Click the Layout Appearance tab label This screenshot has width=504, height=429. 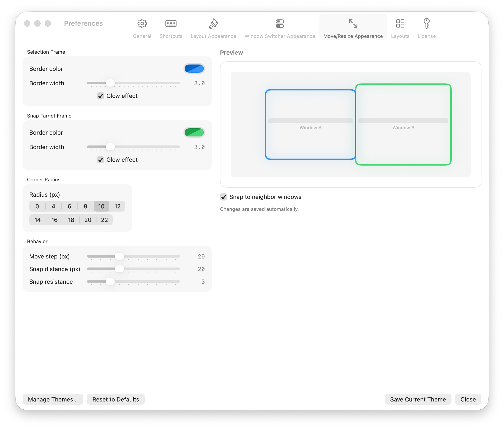[x=213, y=36]
